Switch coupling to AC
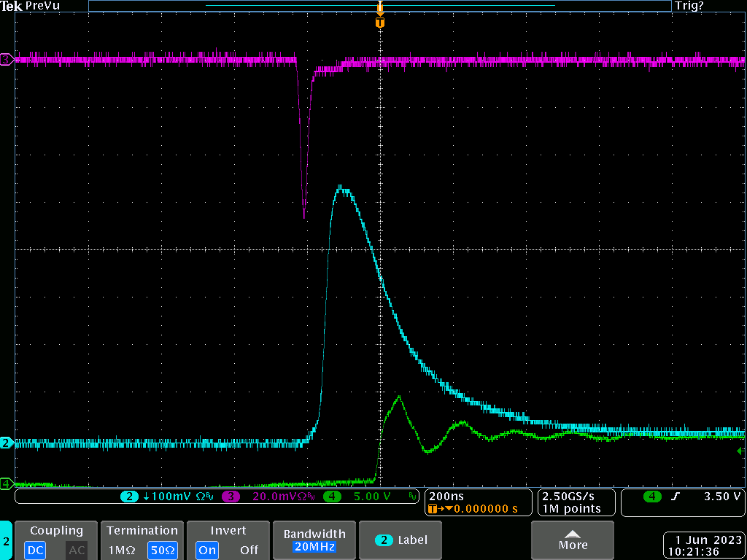Image resolution: width=747 pixels, height=560 pixels. tap(77, 550)
